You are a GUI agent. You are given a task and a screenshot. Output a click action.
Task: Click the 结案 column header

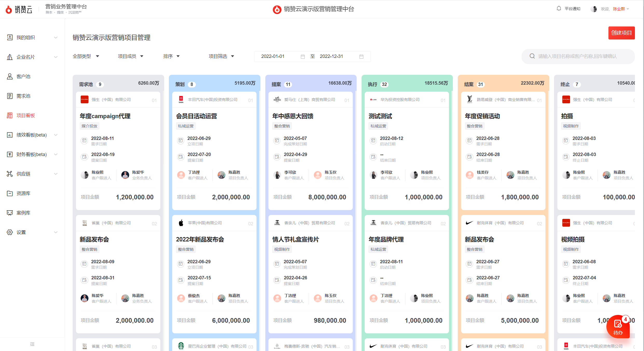click(x=503, y=84)
